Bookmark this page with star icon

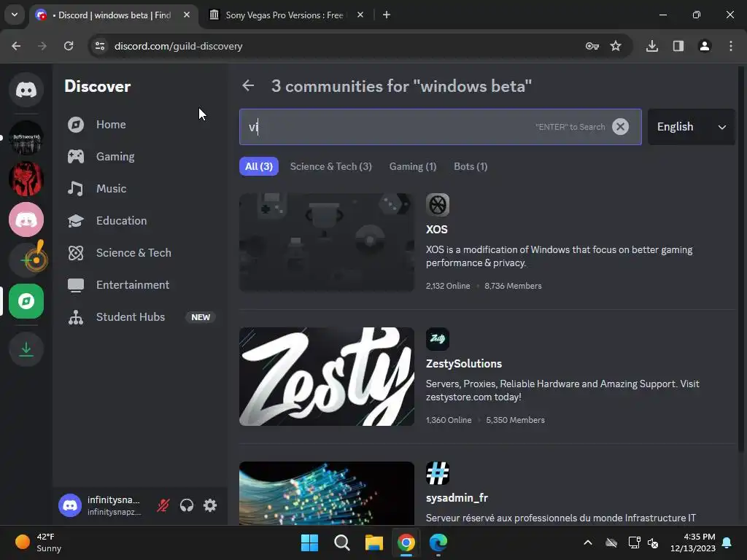(x=616, y=46)
